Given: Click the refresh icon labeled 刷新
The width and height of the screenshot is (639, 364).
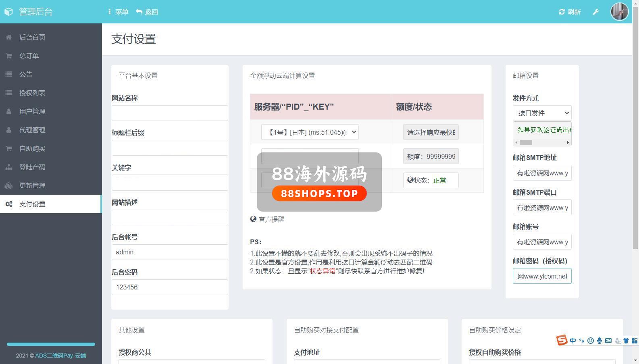Looking at the screenshot, I should point(569,12).
